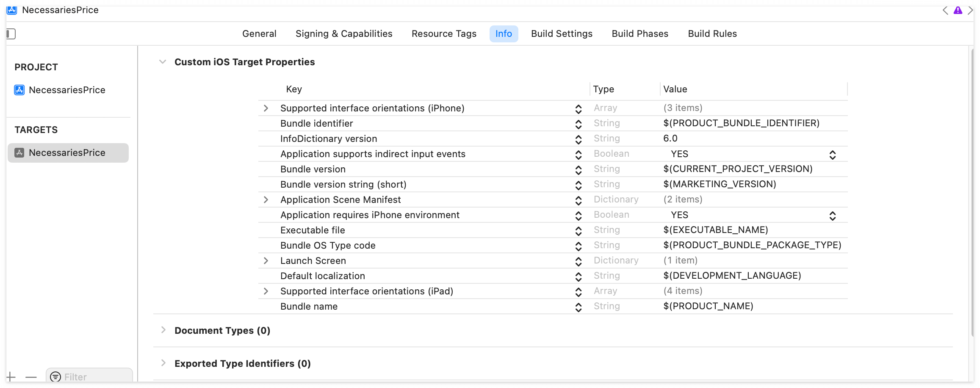Open the Signing & Capabilities tab

[344, 34]
